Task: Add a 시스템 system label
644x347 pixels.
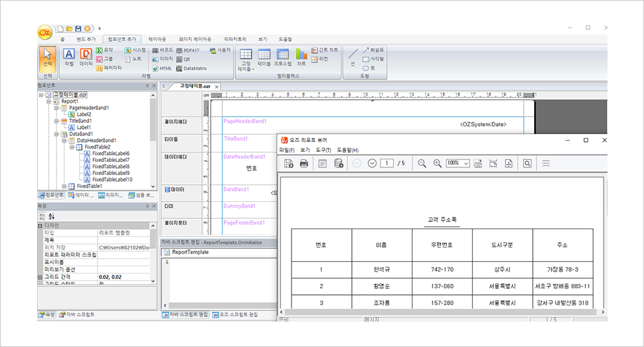Action: pos(135,49)
